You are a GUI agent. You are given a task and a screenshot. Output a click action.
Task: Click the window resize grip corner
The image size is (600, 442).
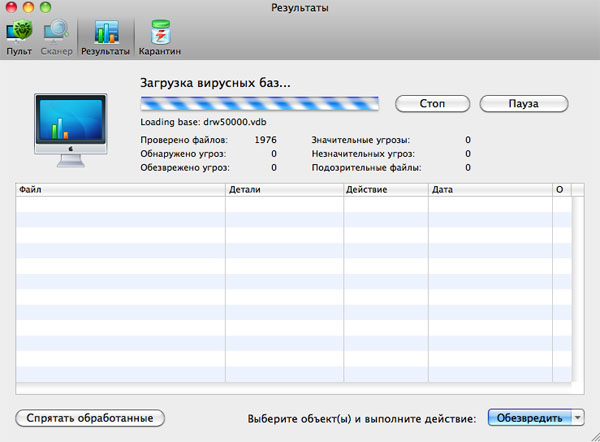595,437
